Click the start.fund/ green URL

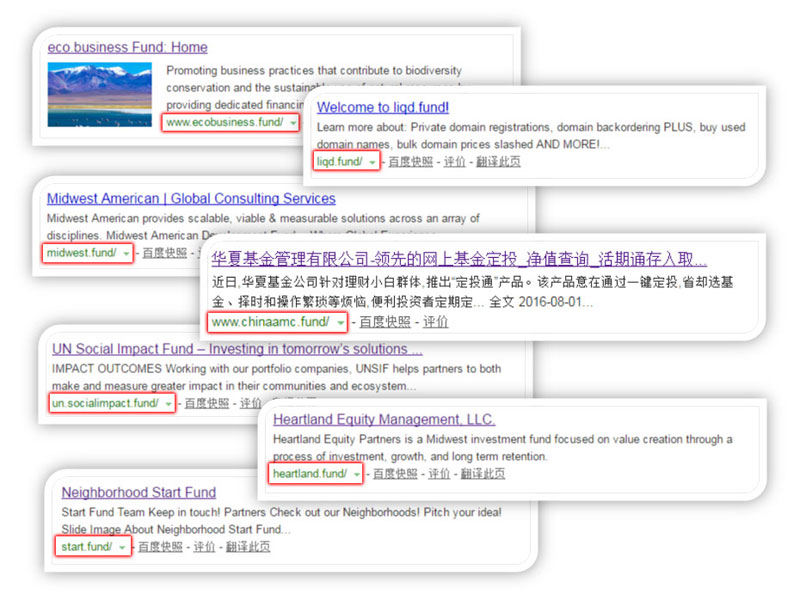(86, 546)
